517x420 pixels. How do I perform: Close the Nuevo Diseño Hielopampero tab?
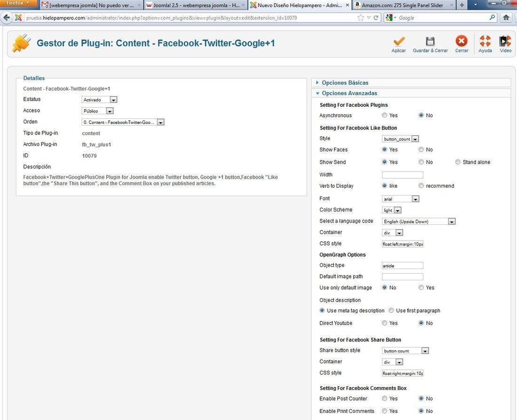point(347,5)
